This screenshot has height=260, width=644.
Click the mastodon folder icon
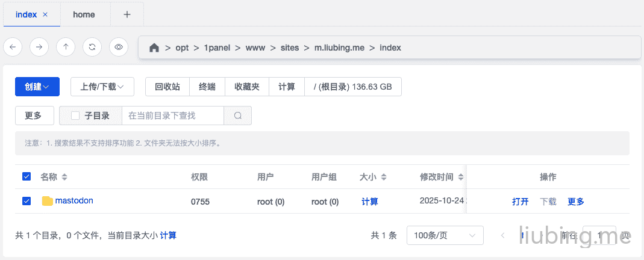coord(48,201)
